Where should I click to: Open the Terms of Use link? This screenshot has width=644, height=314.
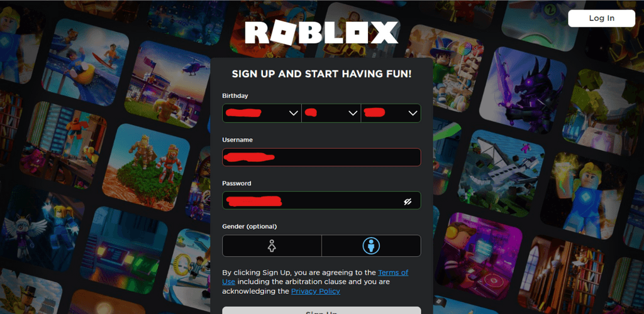[315, 277]
